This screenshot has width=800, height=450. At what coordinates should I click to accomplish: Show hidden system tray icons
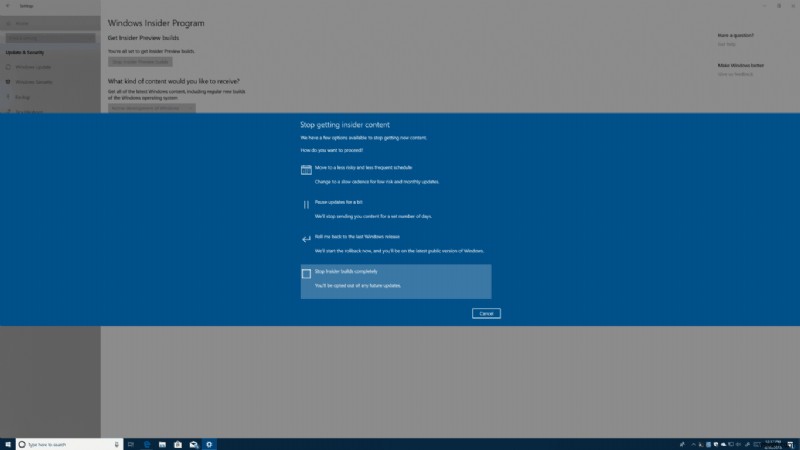pos(693,444)
